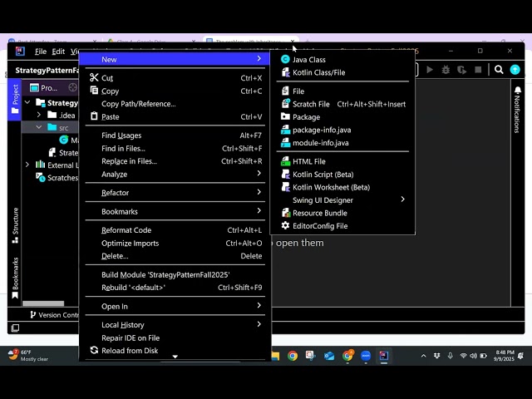The image size is (532, 399).
Task: Toggle the Structure tool window tab
Action: [15, 225]
